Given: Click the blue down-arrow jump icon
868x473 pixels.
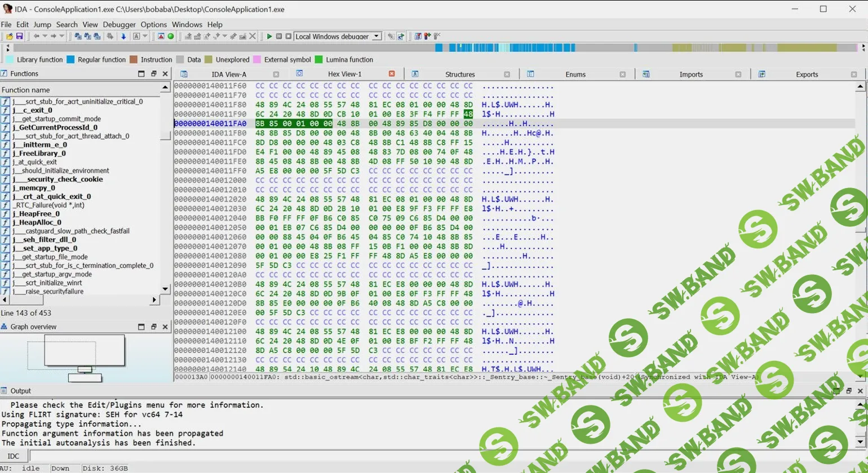Looking at the screenshot, I should pyautogui.click(x=123, y=36).
